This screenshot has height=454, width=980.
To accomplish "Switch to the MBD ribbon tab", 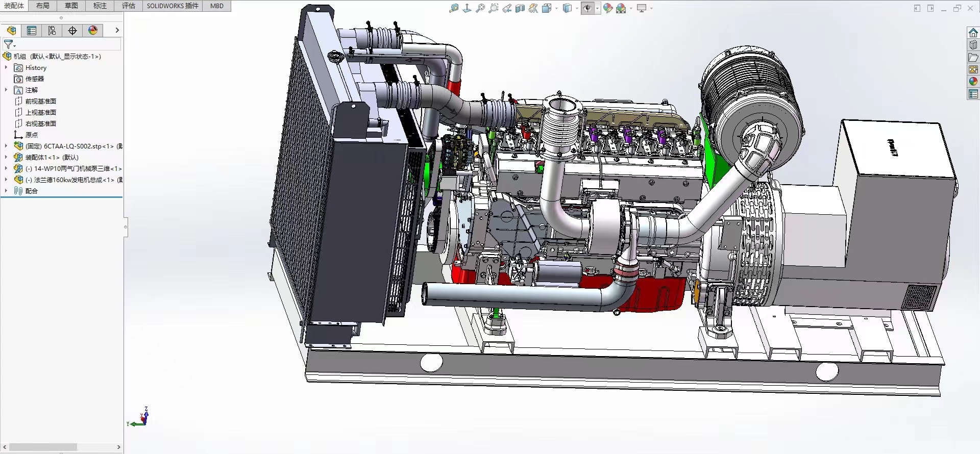I will 217,6.
